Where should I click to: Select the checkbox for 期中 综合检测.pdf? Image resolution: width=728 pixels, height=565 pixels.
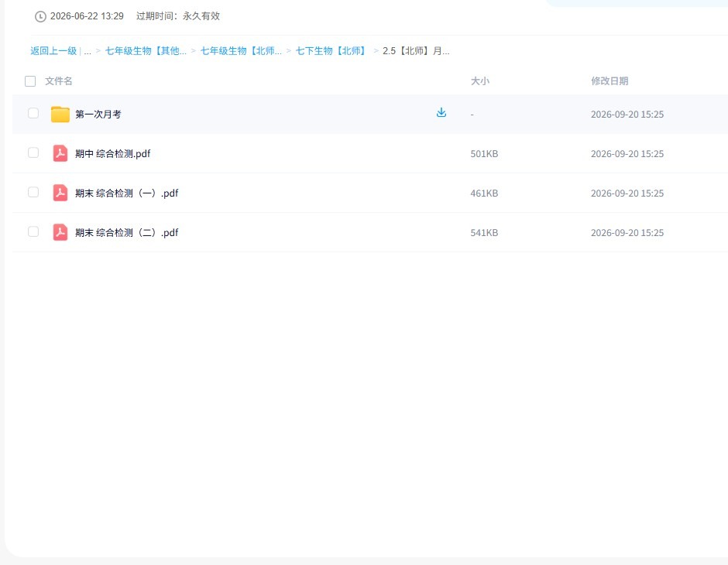(33, 152)
